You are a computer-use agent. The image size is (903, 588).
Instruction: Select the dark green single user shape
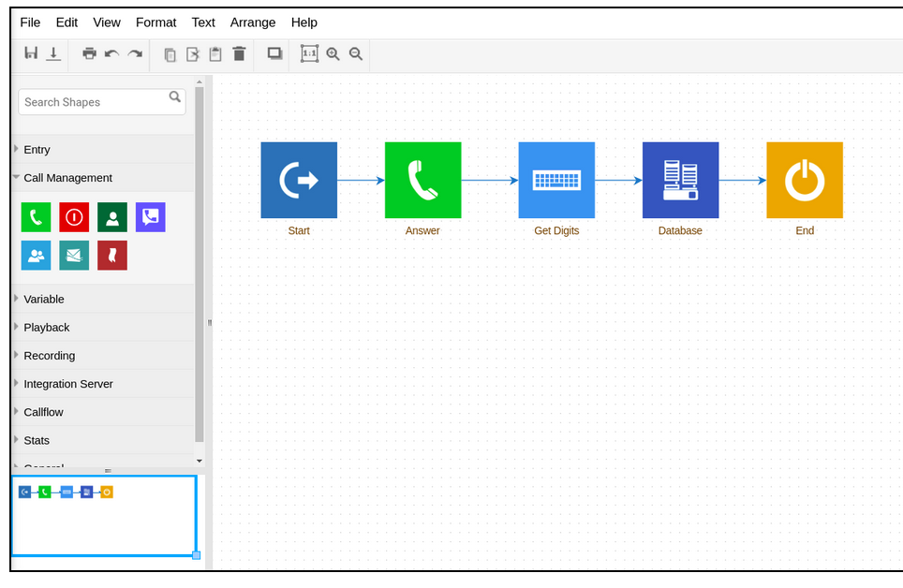tap(112, 217)
